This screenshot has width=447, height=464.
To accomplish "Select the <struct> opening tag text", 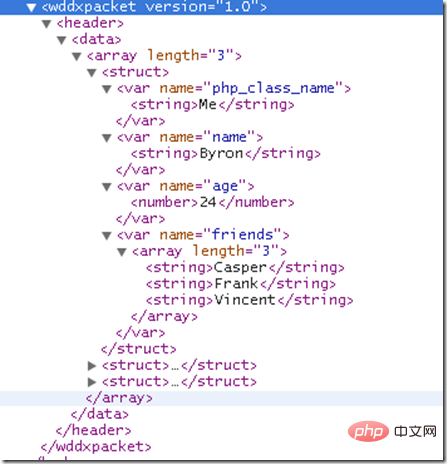I will (x=135, y=72).
